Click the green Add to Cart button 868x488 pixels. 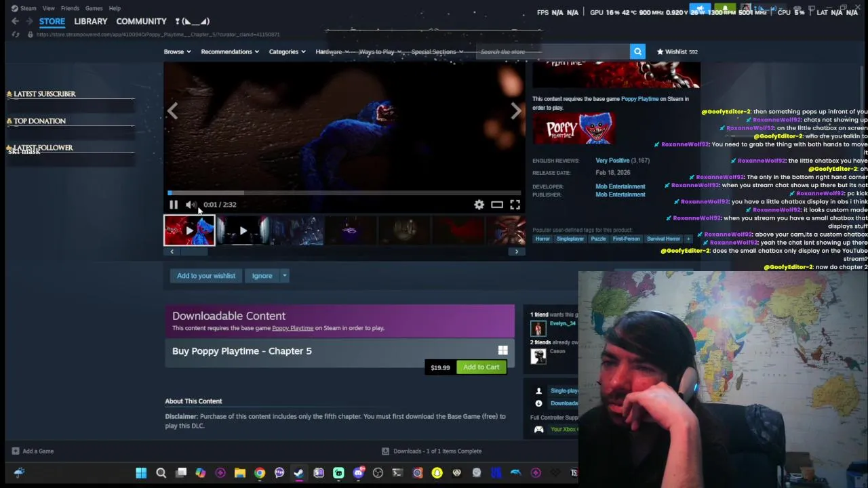tap(481, 367)
